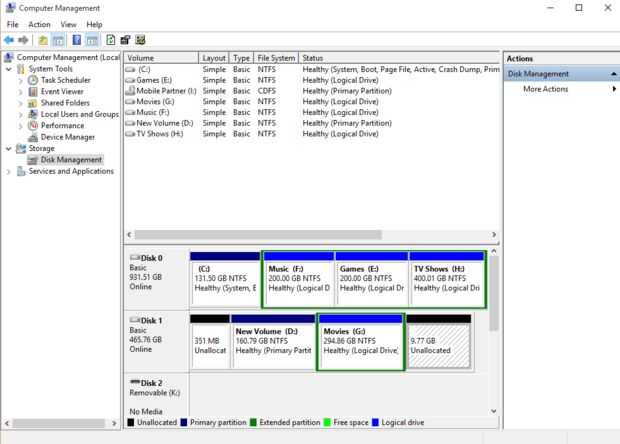Select the Local Users and Groups icon
620x444 pixels.
click(33, 114)
